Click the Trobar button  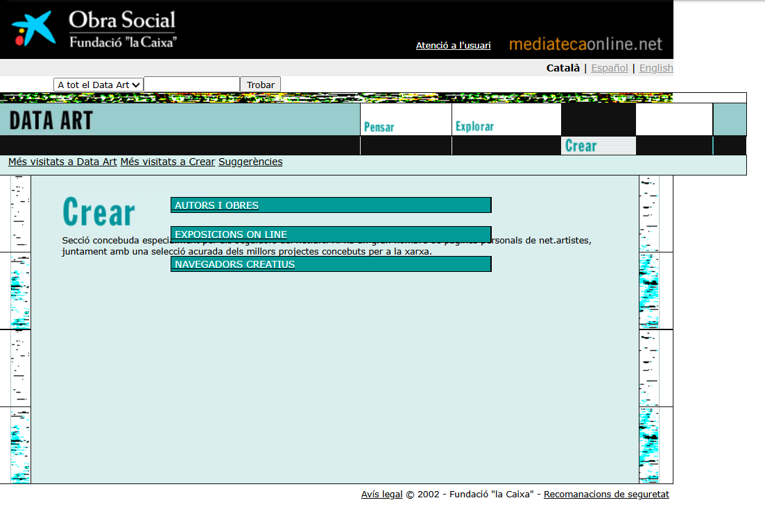pyautogui.click(x=261, y=85)
